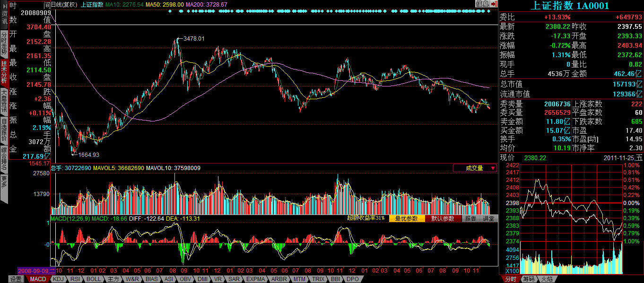
Task: Click the 2008-09-09 date marker
Action: [36, 271]
